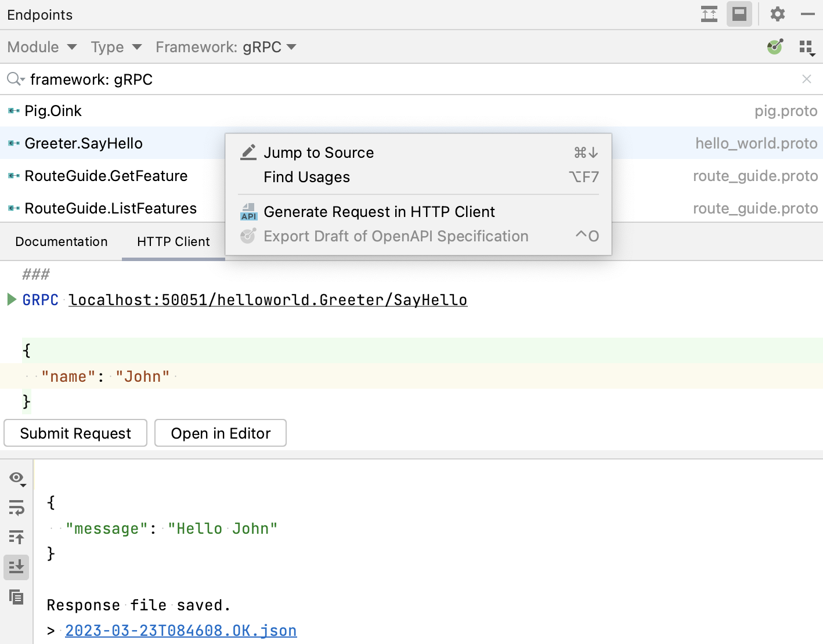The height and width of the screenshot is (644, 823).
Task: Switch to the Documentation tab
Action: click(x=61, y=241)
